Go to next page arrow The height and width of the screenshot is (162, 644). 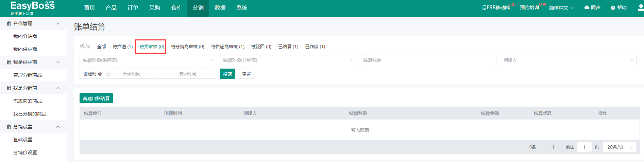[561, 147]
